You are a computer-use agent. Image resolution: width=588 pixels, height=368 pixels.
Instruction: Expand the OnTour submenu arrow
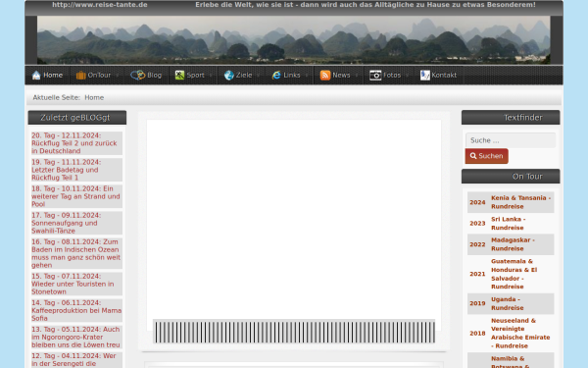118,76
